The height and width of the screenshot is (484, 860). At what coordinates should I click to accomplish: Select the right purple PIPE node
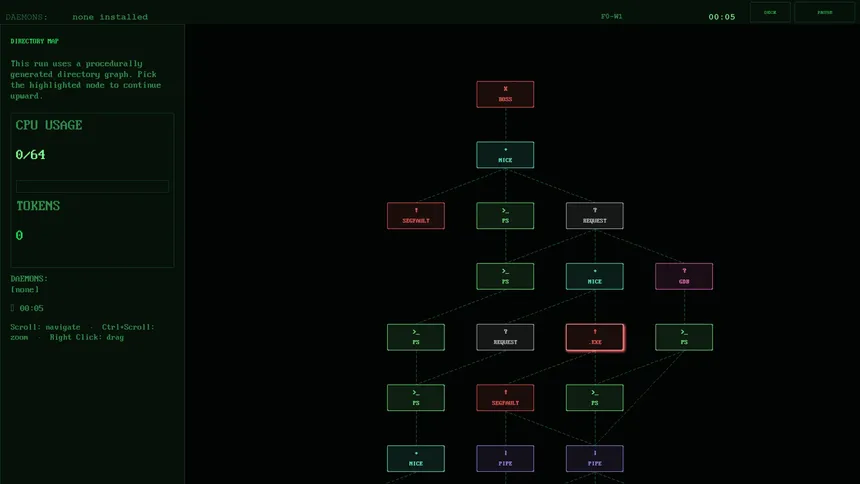coord(594,459)
